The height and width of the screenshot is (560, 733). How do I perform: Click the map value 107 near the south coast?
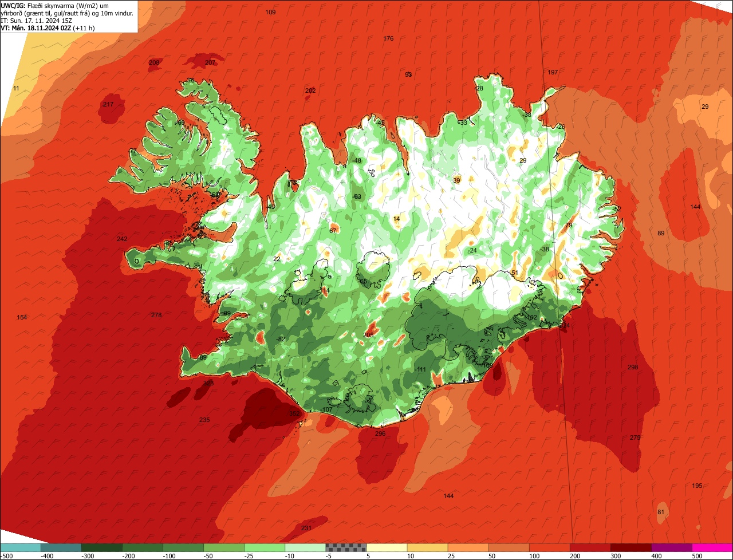[x=327, y=409]
